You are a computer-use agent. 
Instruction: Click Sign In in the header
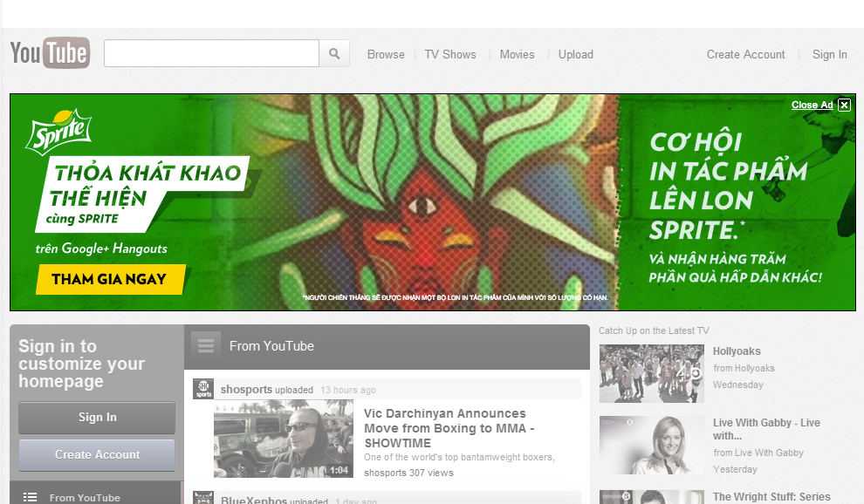pos(829,55)
